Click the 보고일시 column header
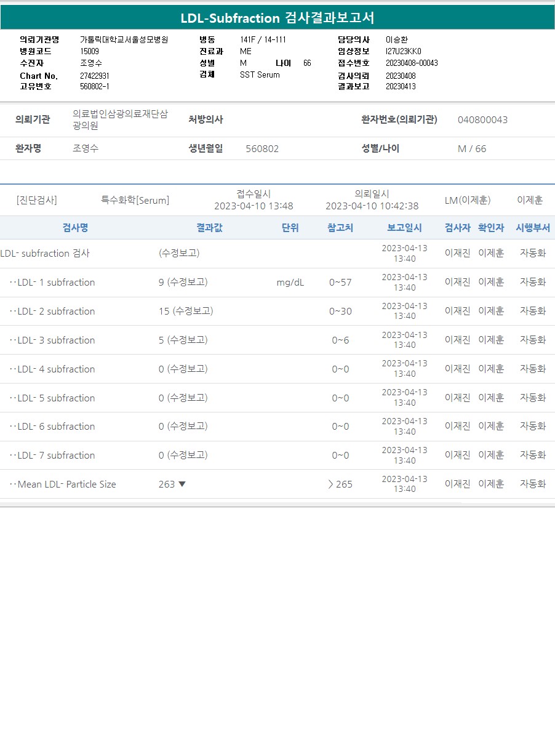The height and width of the screenshot is (756, 555). tap(404, 228)
